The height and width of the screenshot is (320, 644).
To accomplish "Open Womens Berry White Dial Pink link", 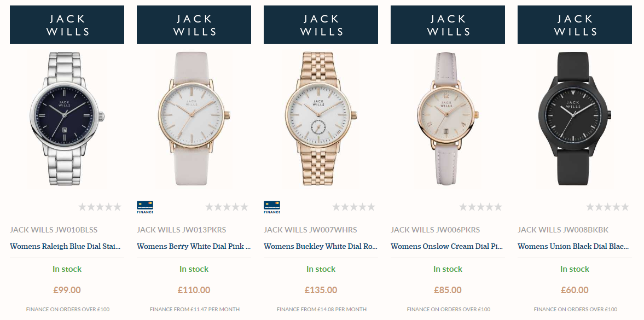I will [194, 247].
